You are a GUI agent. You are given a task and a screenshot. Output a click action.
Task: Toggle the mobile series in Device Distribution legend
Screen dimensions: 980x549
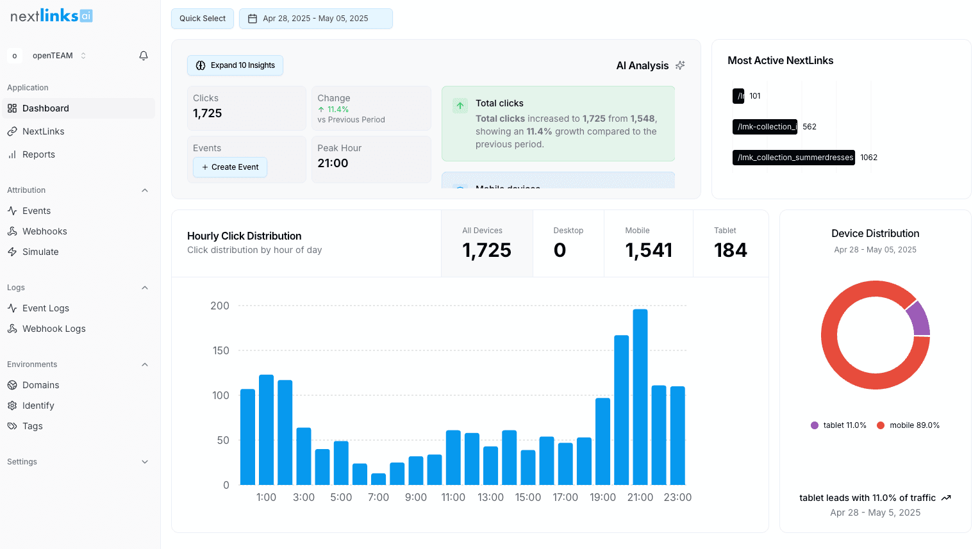[908, 425]
